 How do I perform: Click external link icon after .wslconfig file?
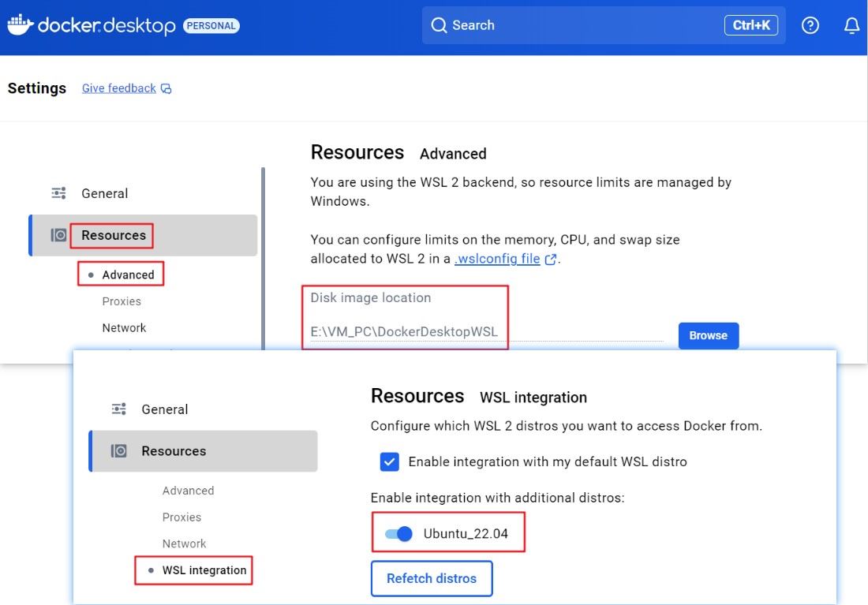[551, 259]
